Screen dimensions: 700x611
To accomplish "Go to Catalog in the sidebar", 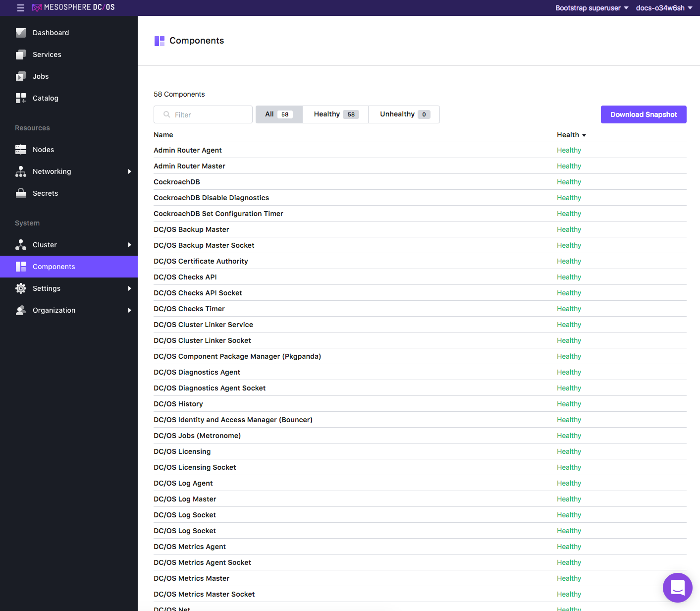I will (46, 98).
